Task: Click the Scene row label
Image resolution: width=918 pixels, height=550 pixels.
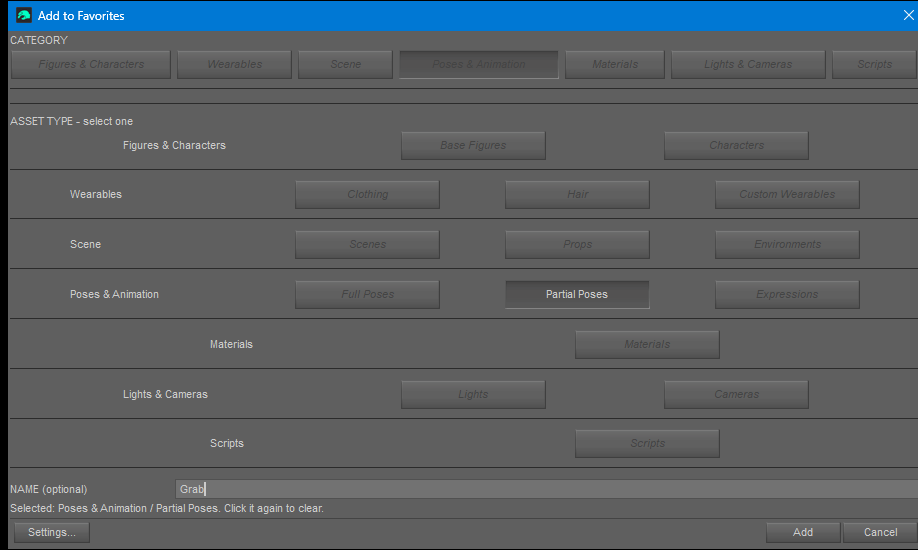Action: tap(85, 244)
